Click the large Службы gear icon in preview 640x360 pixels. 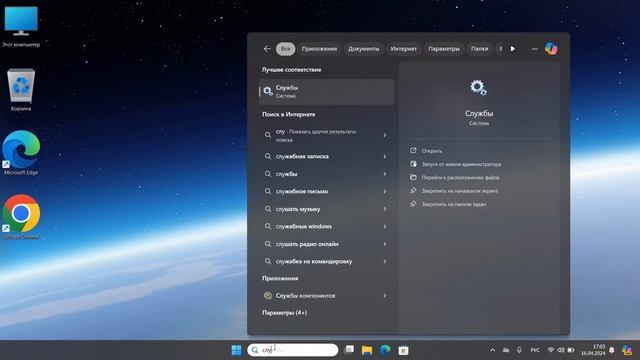[478, 87]
